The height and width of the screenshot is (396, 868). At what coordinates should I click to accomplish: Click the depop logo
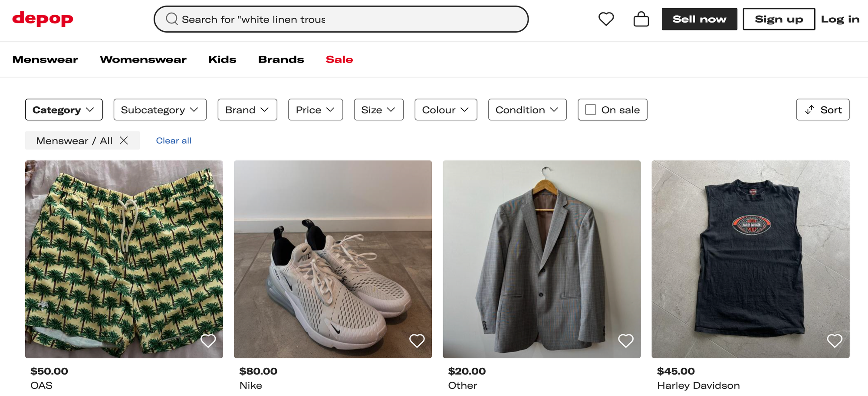point(43,19)
